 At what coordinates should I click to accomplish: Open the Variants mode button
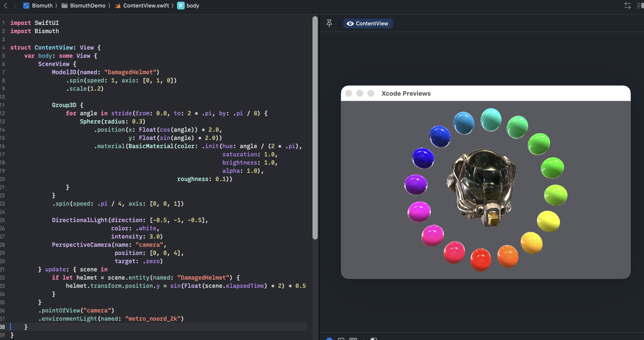353,339
